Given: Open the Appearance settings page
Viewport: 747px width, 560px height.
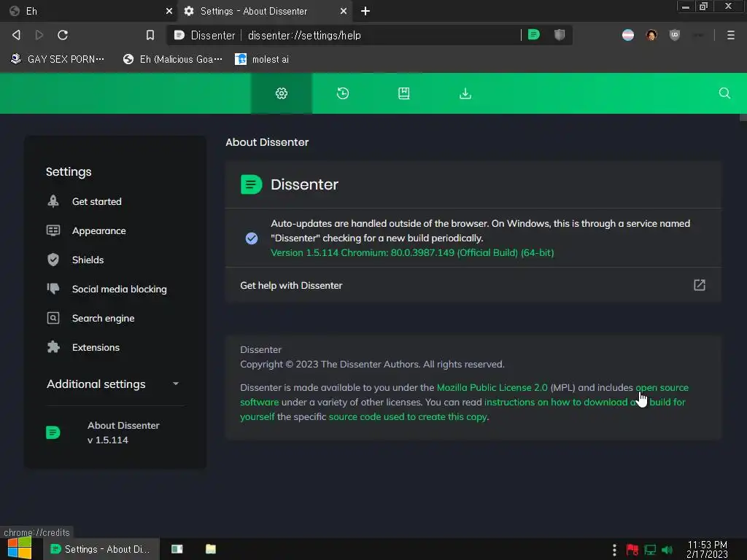Looking at the screenshot, I should point(98,230).
